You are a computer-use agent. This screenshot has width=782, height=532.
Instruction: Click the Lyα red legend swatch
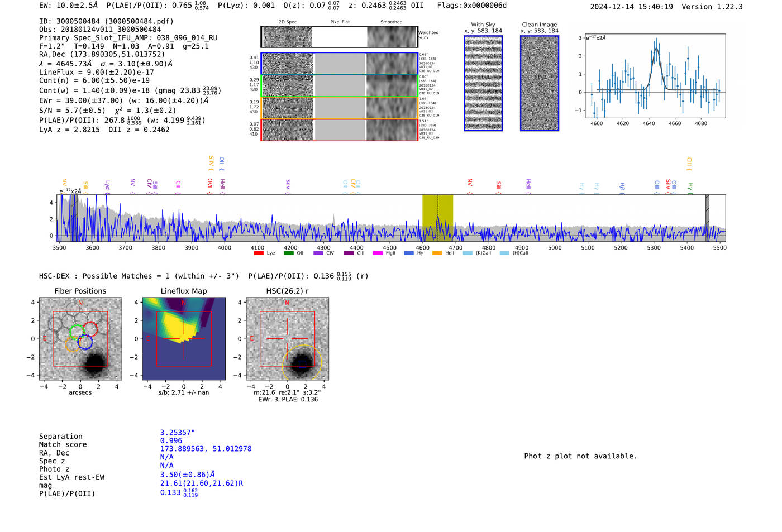pyautogui.click(x=259, y=253)
